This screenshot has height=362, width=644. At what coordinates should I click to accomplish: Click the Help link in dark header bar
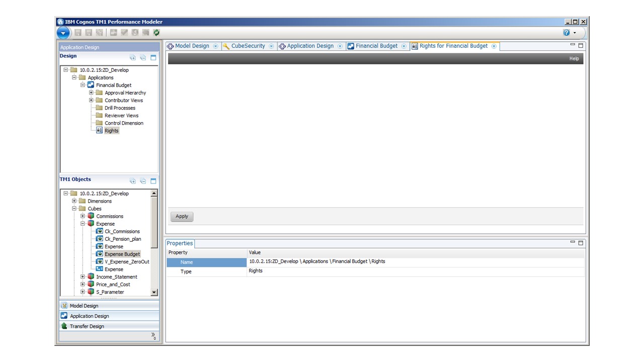click(574, 59)
